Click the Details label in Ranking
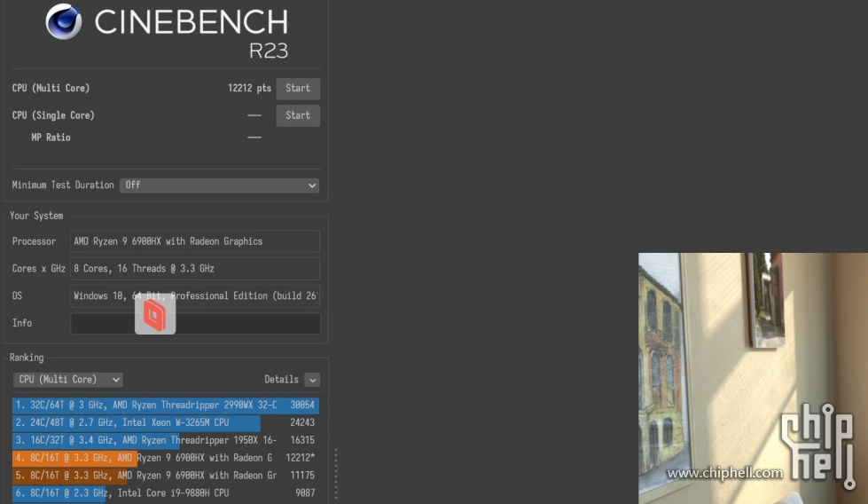The width and height of the screenshot is (868, 504). tap(281, 380)
